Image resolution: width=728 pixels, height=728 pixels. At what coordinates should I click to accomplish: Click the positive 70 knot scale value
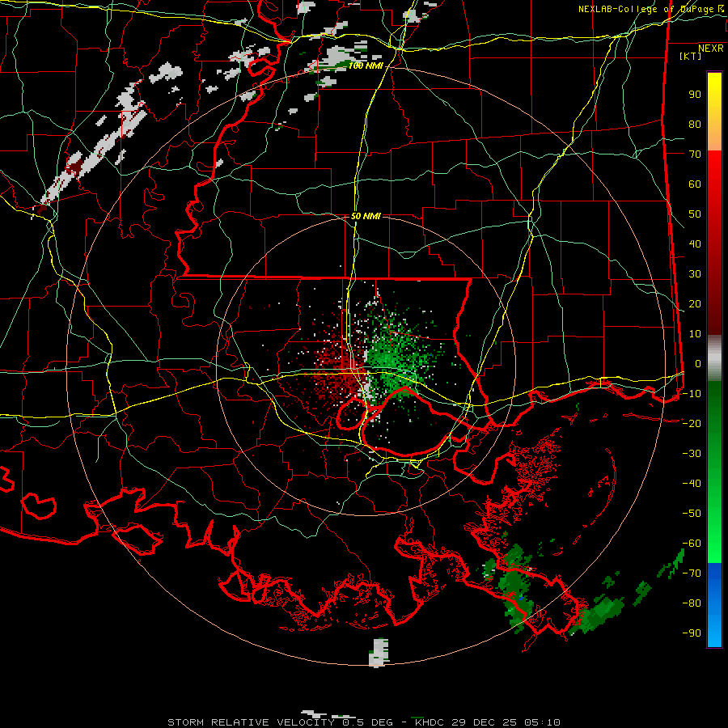[x=695, y=154]
